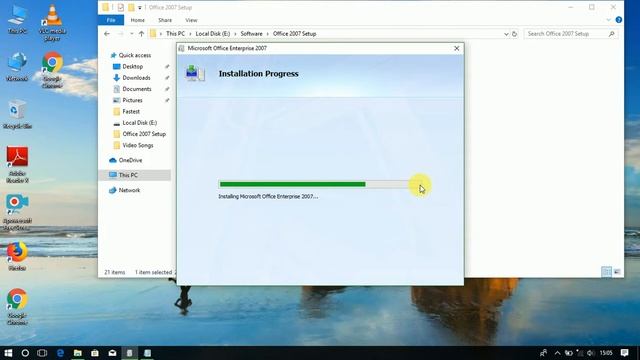Close the Microsoft Office Enterprise 2007 installer
Image resolution: width=640 pixels, height=360 pixels.
point(457,48)
